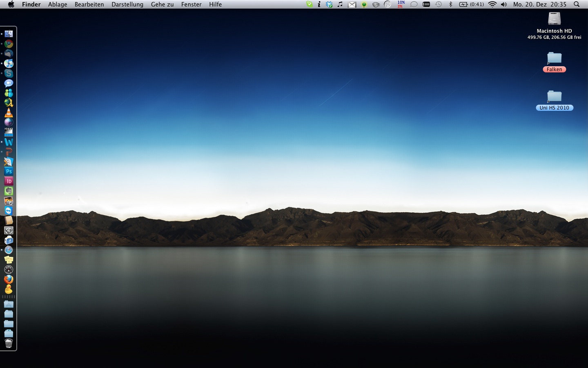Launch VLC media player
Viewport: 588px width, 368px height.
coord(9,112)
